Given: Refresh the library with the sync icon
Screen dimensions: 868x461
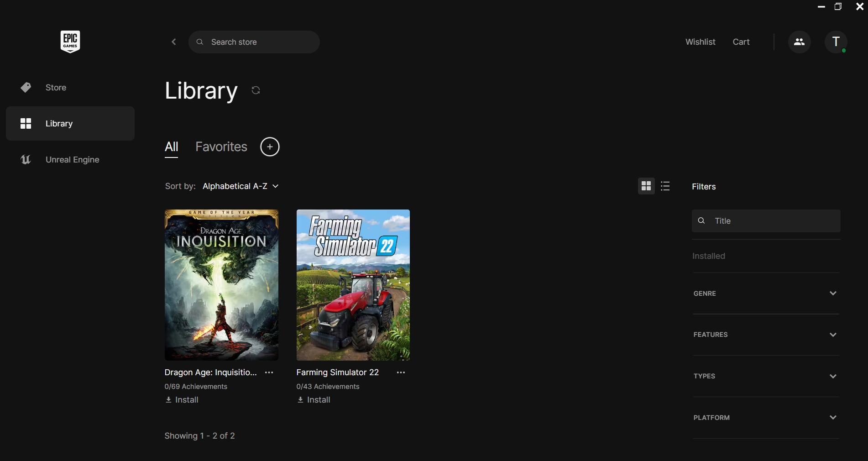Looking at the screenshot, I should (x=256, y=90).
